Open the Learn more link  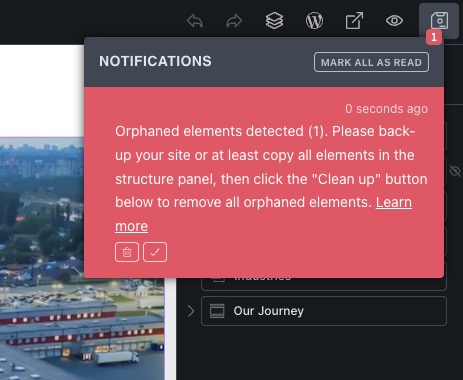(x=263, y=214)
